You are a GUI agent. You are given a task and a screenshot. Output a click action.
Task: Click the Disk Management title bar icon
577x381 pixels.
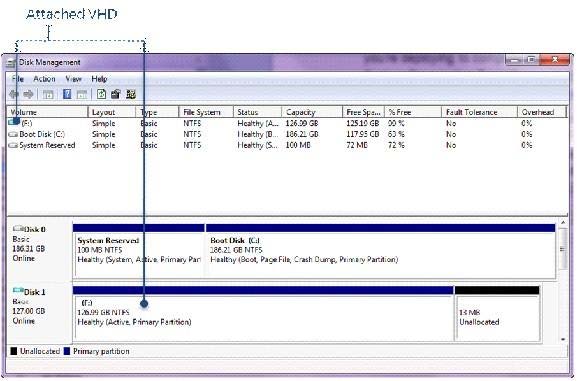tap(11, 63)
